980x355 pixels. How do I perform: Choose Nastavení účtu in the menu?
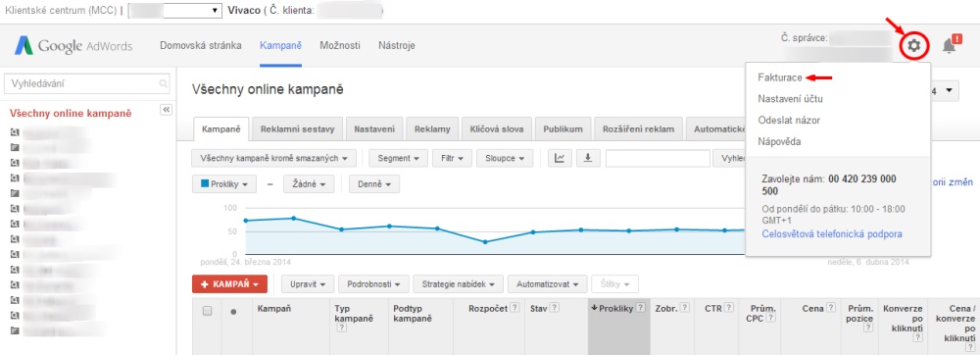point(790,99)
